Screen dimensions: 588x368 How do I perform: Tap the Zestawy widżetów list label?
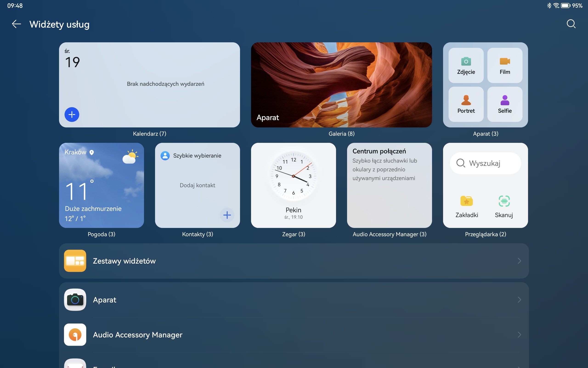[x=124, y=261]
